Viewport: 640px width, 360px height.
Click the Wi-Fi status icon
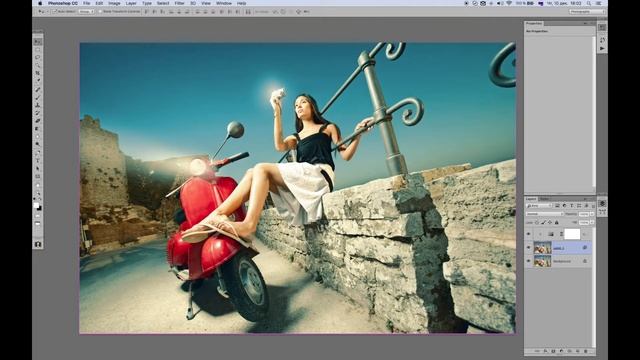(x=509, y=3)
